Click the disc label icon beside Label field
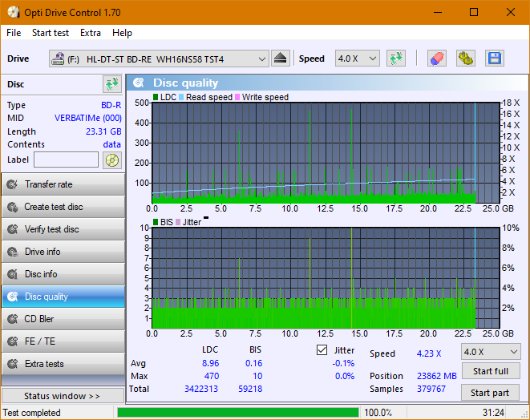The height and width of the screenshot is (420, 530). point(112,160)
